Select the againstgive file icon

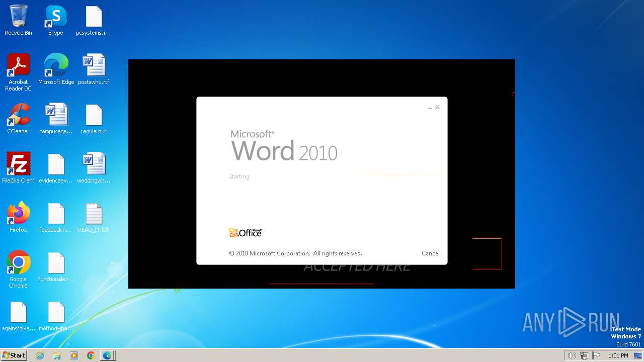(18, 316)
